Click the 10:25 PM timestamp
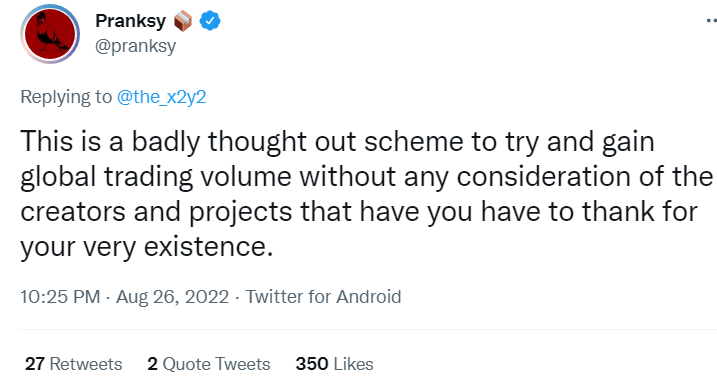This screenshot has height=385, width=717. pyautogui.click(x=60, y=297)
